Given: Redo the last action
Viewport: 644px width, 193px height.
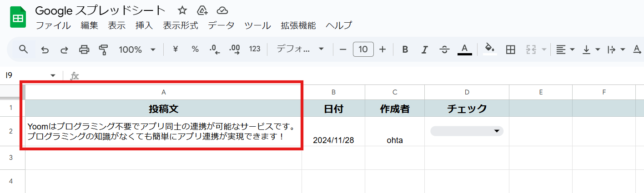Looking at the screenshot, I should coord(64,49).
